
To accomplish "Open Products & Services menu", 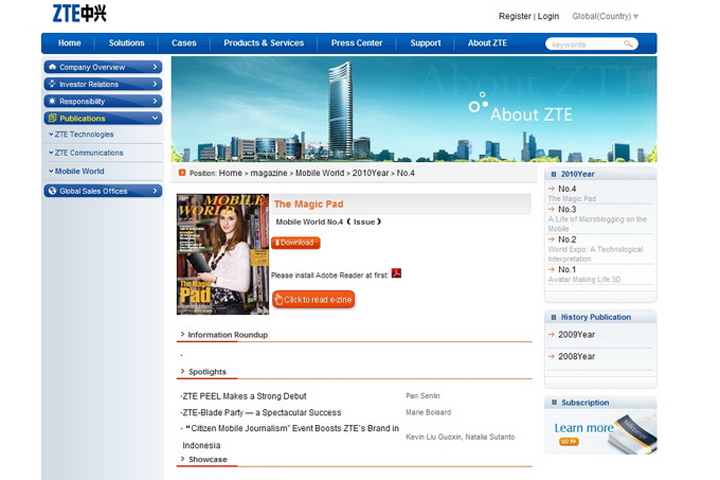I will click(x=263, y=43).
